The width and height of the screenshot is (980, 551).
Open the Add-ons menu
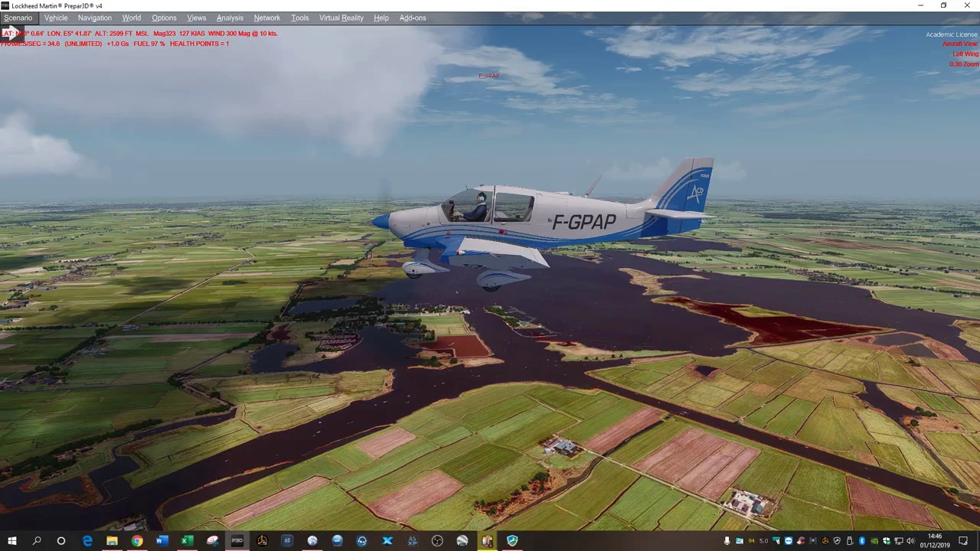pos(413,18)
